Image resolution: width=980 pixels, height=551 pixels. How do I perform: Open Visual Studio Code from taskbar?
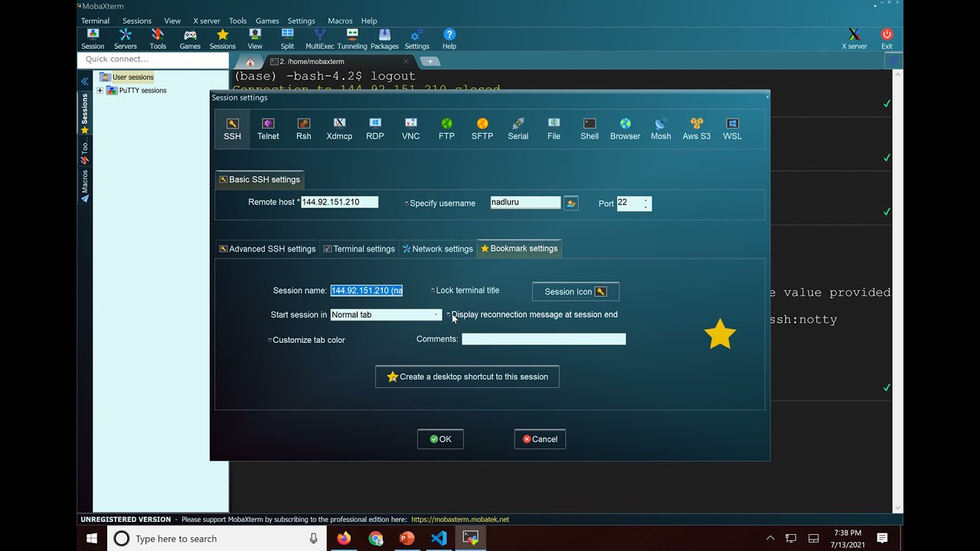439,539
